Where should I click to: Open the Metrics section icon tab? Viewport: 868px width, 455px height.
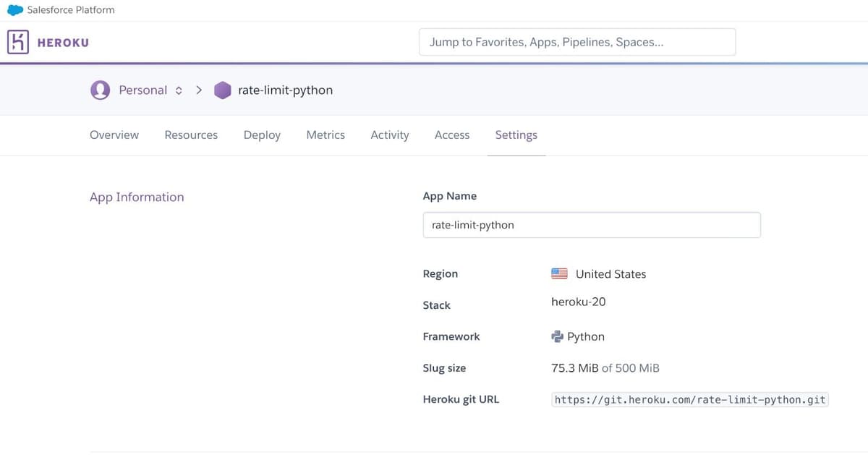tap(325, 135)
